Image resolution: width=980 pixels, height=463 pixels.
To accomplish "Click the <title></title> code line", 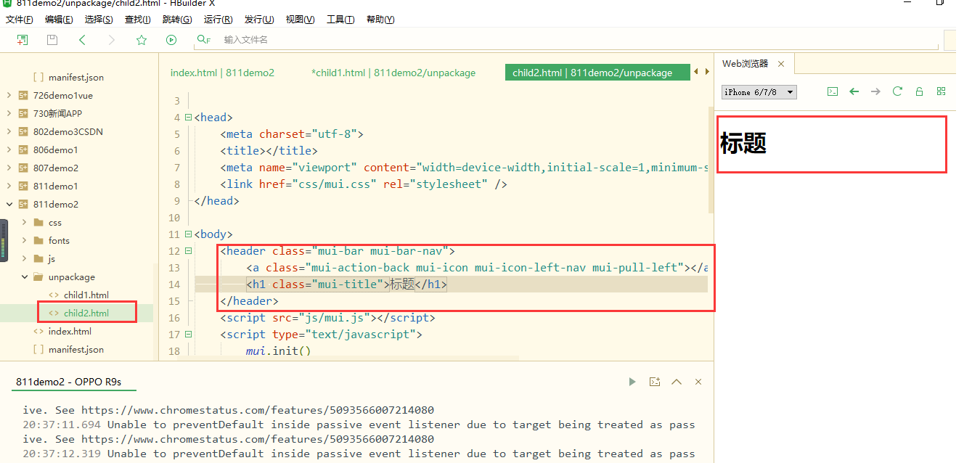I will pos(269,151).
